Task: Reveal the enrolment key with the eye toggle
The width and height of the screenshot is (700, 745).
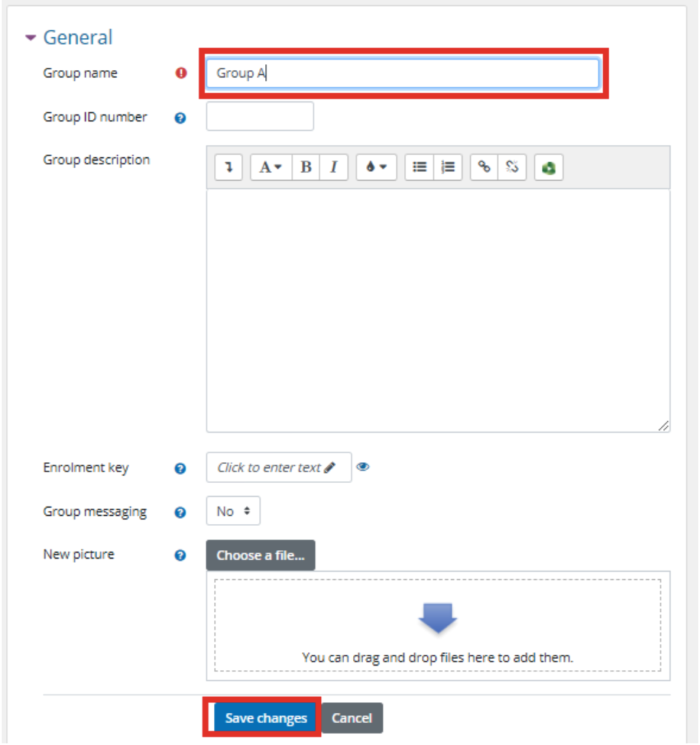Action: [x=364, y=467]
